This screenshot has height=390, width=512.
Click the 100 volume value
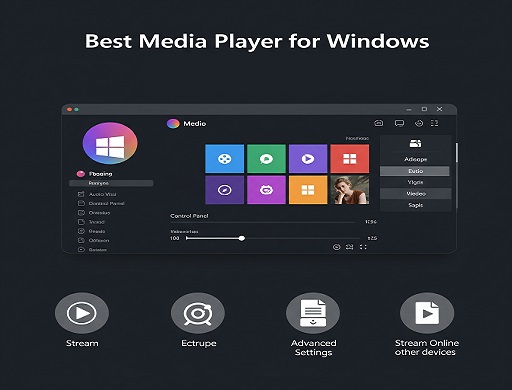[174, 238]
